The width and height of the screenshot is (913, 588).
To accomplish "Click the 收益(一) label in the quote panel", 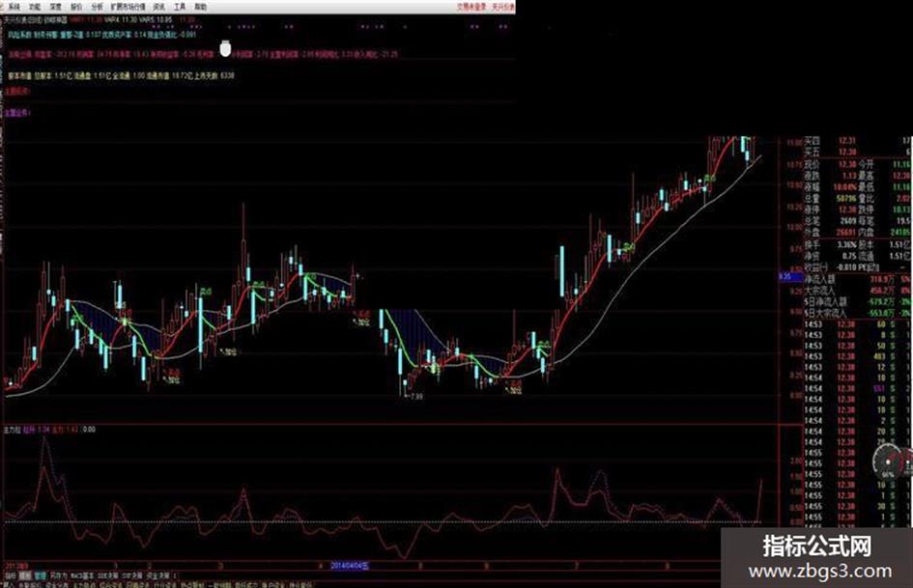I will pos(816,267).
